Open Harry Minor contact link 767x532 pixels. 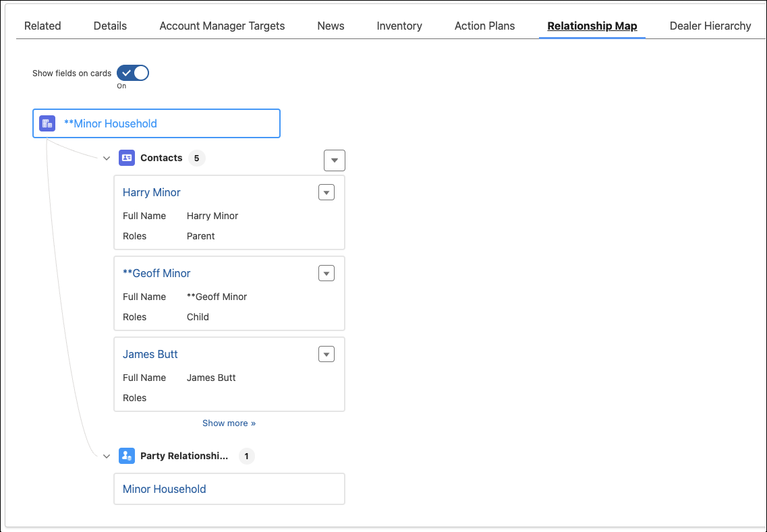(152, 193)
